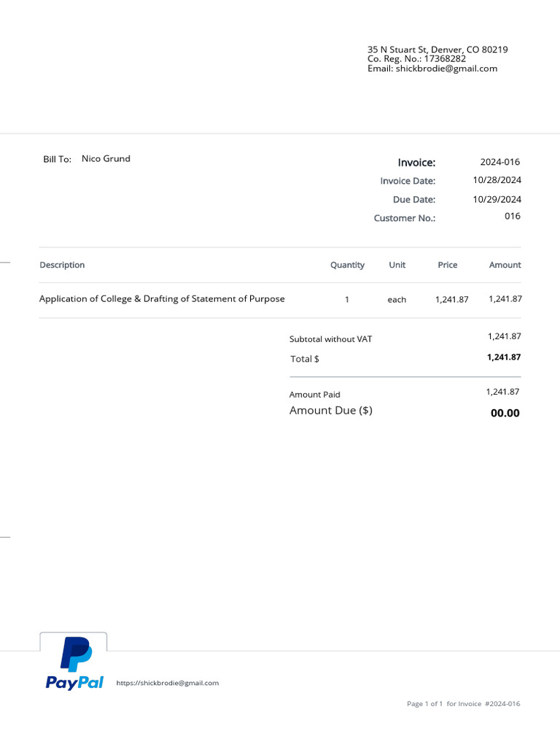Screen dimensions: 560x747
Task: Click the email address in the header
Action: coord(446,69)
